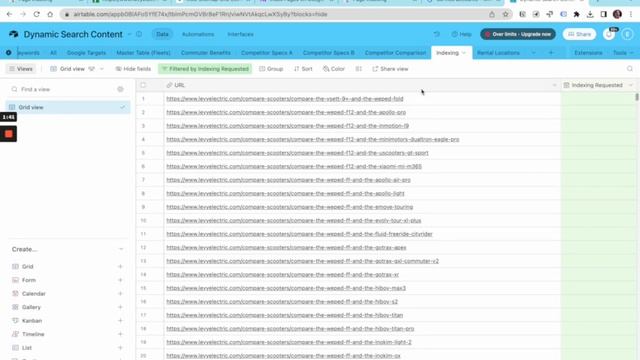Open the Competitor Specs A table
Screen dimensions: 640x360
[267, 53]
